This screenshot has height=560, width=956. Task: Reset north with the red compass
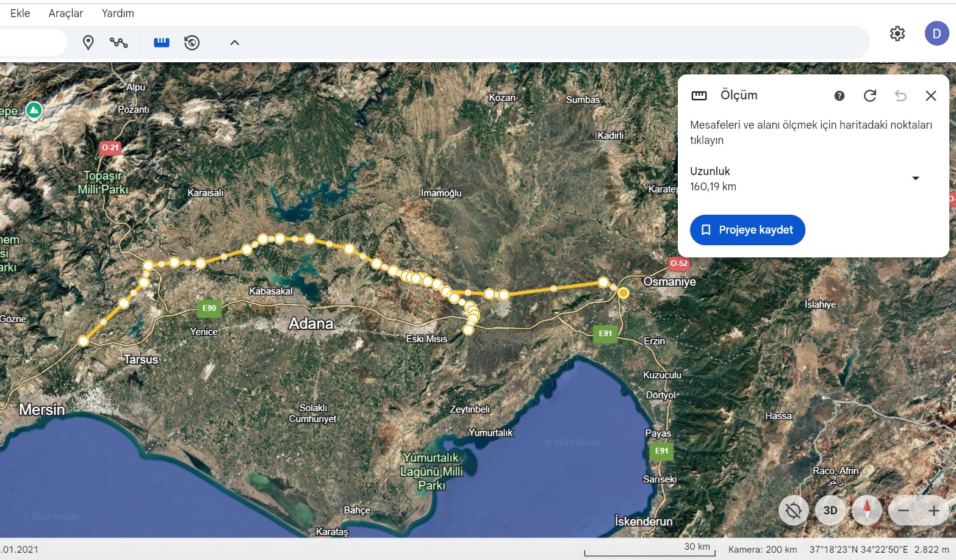click(x=867, y=511)
